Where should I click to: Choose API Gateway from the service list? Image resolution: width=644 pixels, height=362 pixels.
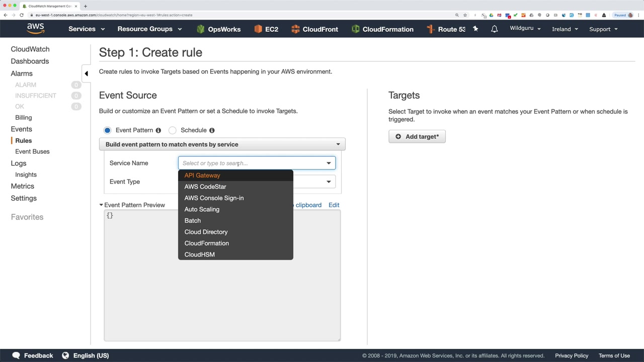(x=202, y=175)
